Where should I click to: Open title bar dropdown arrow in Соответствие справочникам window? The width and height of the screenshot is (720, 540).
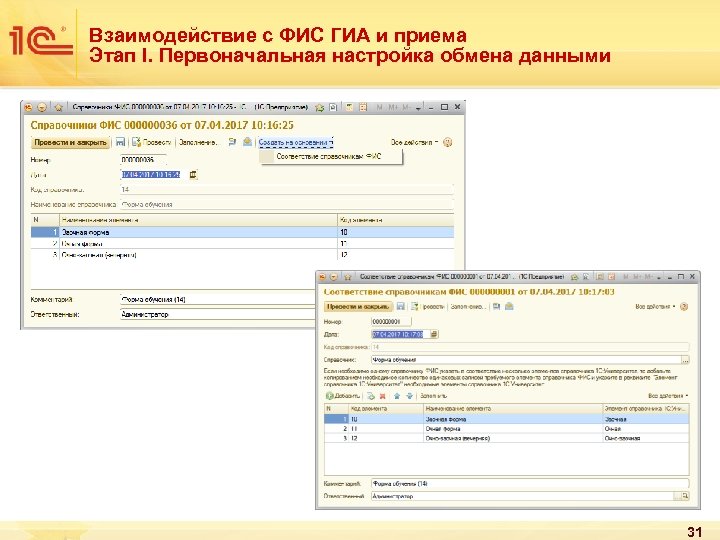(659, 277)
